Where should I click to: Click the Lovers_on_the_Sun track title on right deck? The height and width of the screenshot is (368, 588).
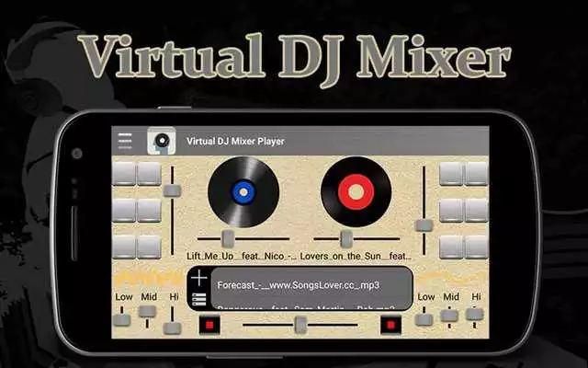point(356,256)
